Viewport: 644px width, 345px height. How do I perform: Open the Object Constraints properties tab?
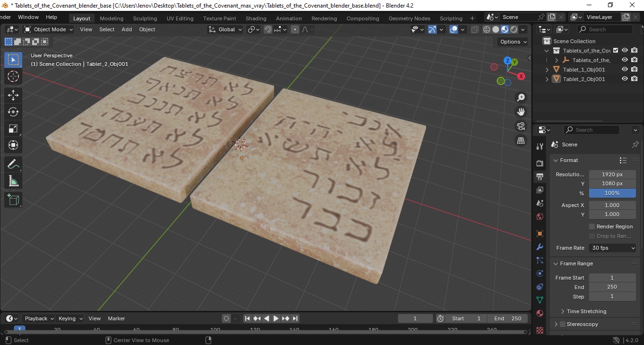pyautogui.click(x=539, y=287)
